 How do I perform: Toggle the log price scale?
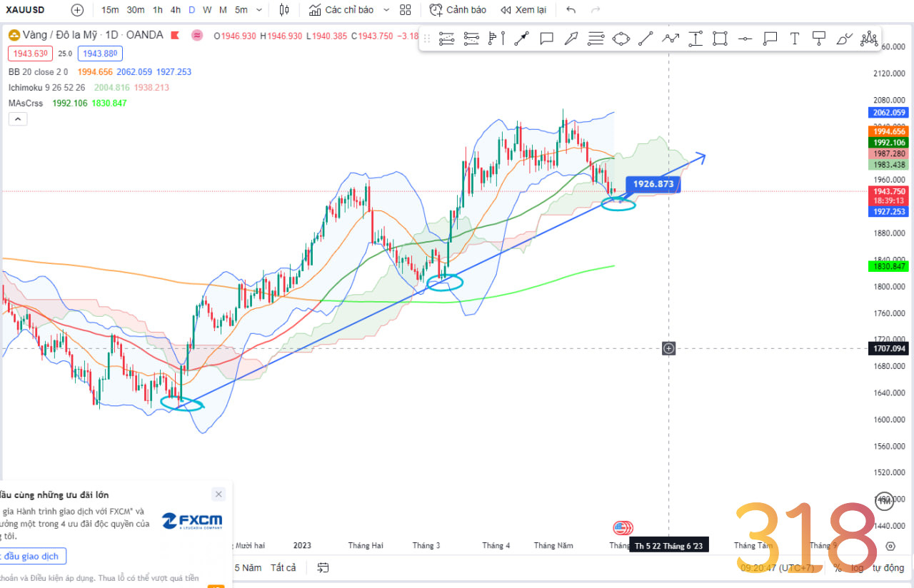tap(857, 568)
